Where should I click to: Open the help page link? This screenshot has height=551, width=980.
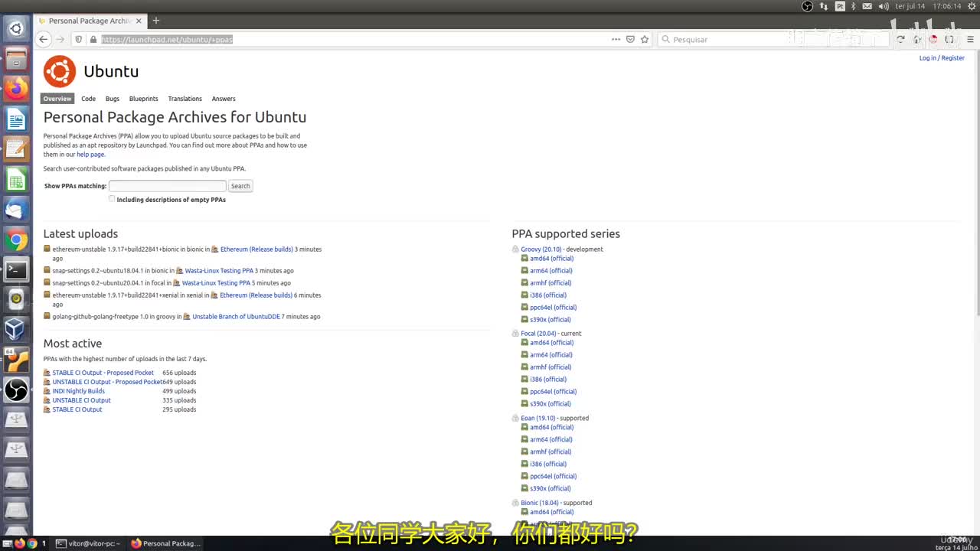pyautogui.click(x=90, y=155)
